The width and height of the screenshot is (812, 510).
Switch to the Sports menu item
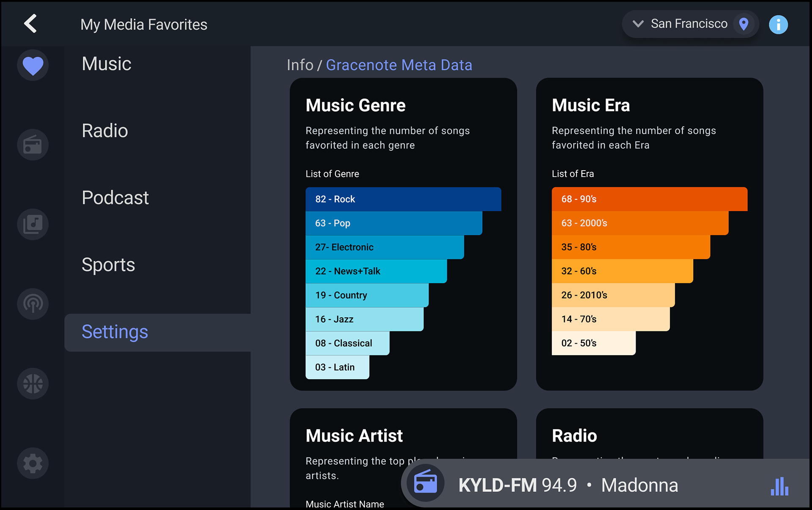pos(108,265)
